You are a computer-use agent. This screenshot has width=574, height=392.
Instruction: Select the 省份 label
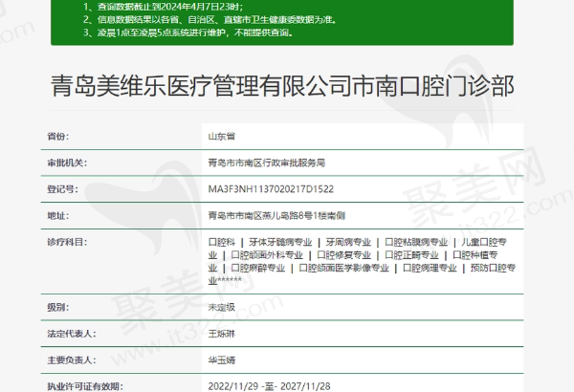click(57, 137)
